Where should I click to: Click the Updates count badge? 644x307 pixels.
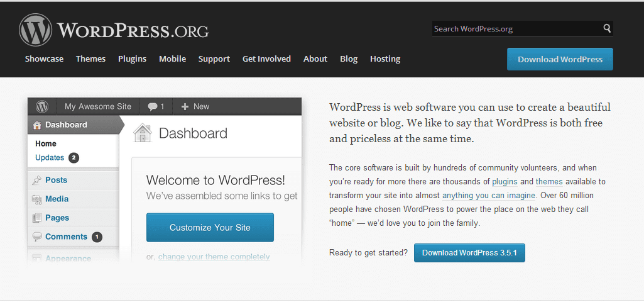click(74, 158)
